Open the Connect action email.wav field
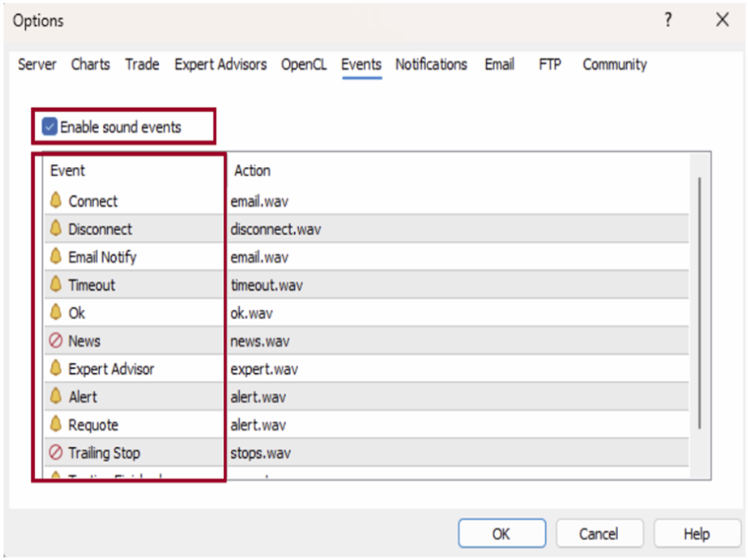 [259, 201]
